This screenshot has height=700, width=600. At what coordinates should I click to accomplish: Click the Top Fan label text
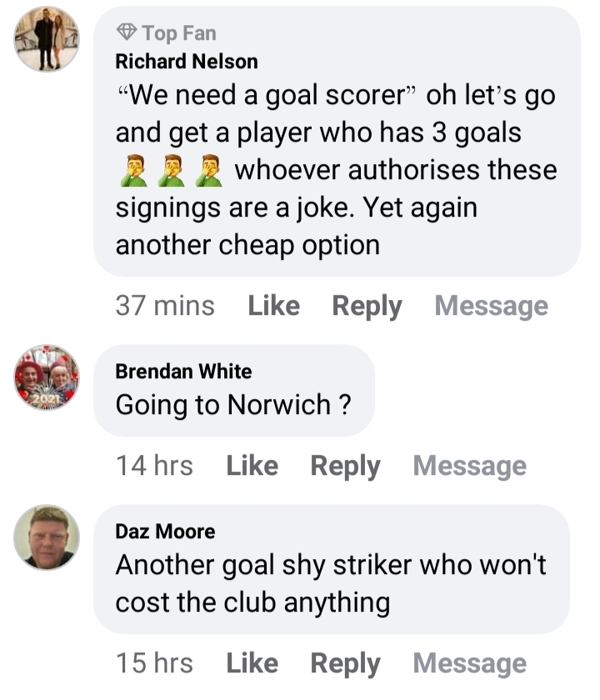[179, 33]
